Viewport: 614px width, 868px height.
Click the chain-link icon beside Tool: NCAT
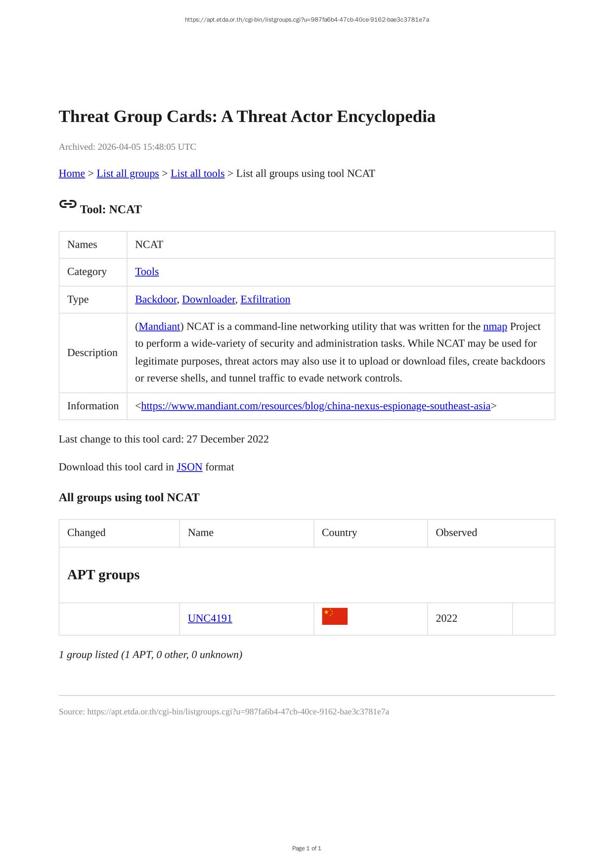(x=68, y=204)
